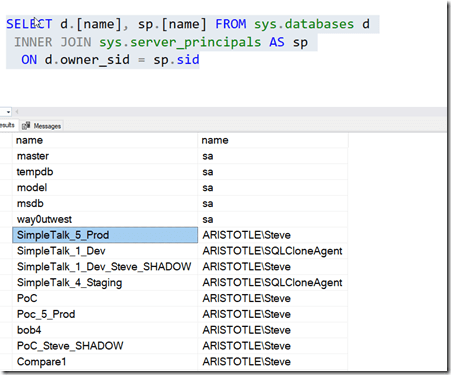Click 'sp.sid' at the query end
The width and height of the screenshot is (451, 375).
tap(176, 60)
